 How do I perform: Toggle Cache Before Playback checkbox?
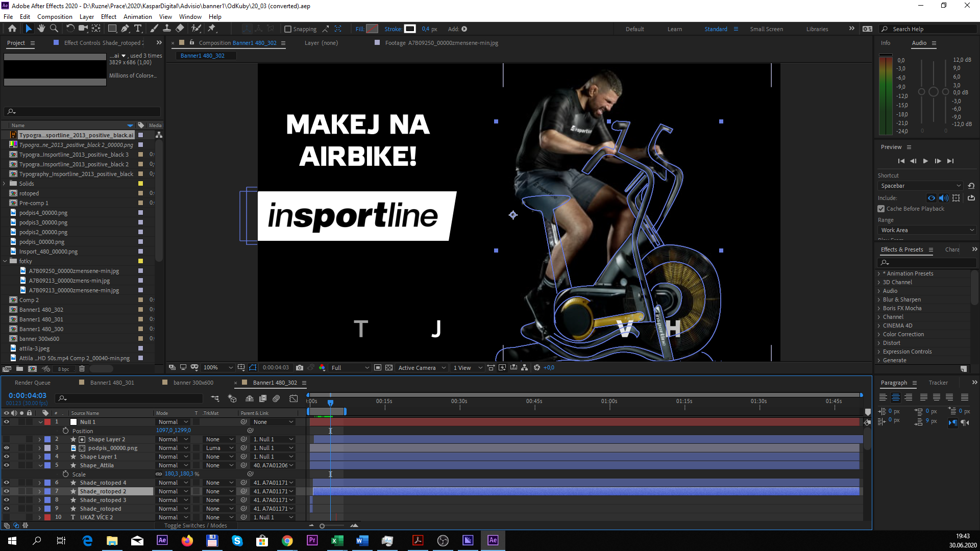[881, 209]
